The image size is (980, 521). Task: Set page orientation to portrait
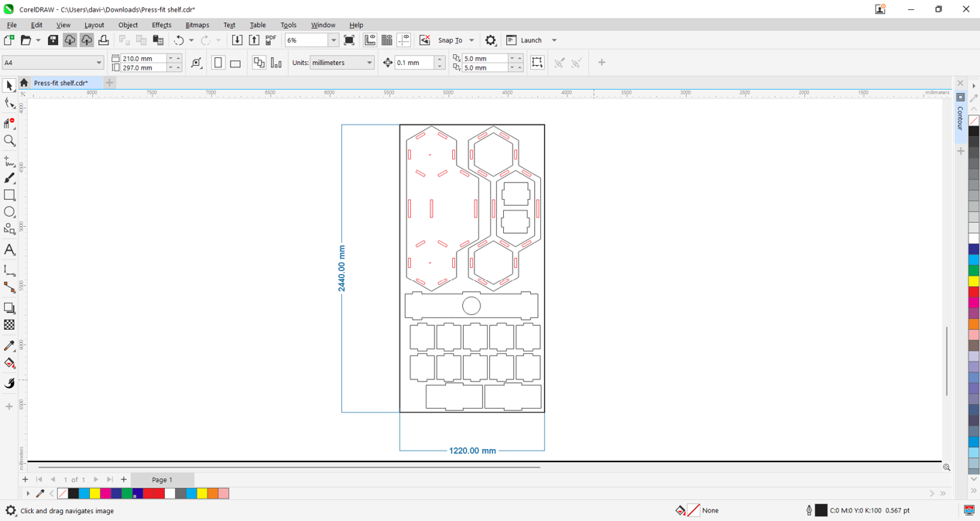point(218,63)
